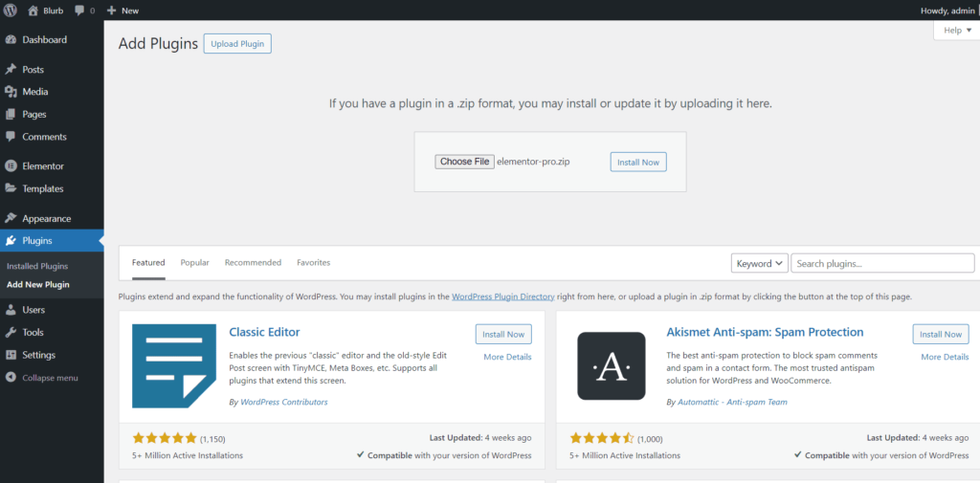Viewport: 980px width, 483px height.
Task: Click the Appearance paintbrush icon
Action: coord(11,219)
